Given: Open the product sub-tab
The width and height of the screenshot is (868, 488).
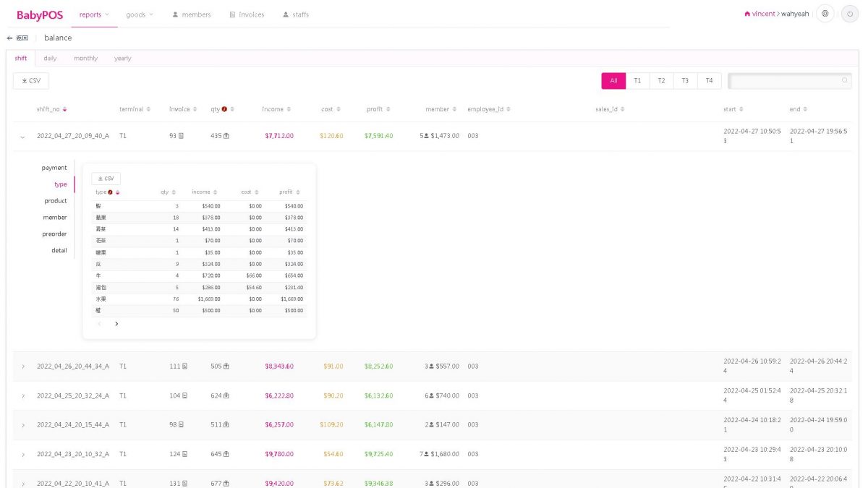Looking at the screenshot, I should tap(56, 201).
